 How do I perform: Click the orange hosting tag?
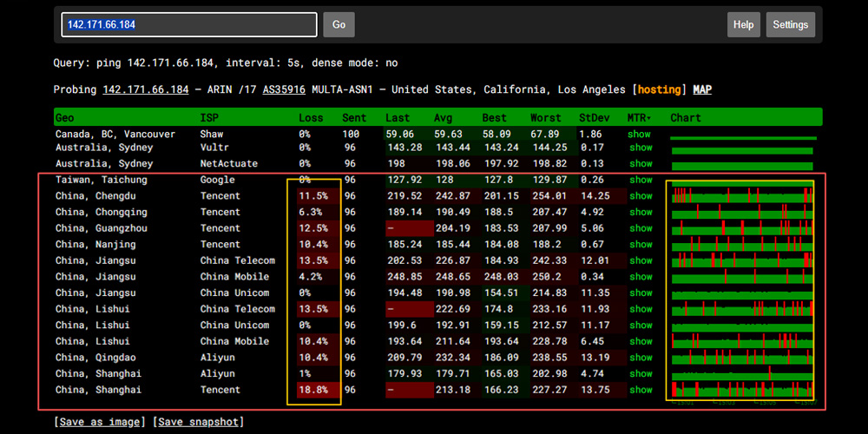click(660, 89)
